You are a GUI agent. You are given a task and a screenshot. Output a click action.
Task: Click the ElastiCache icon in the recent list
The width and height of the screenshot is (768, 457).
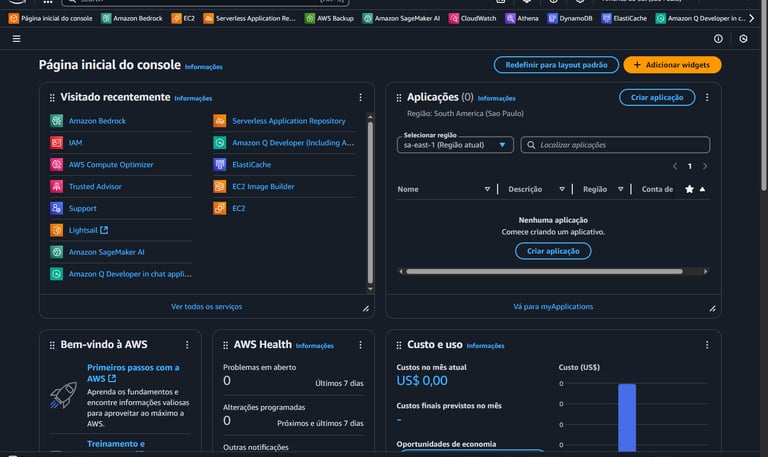[219, 165]
